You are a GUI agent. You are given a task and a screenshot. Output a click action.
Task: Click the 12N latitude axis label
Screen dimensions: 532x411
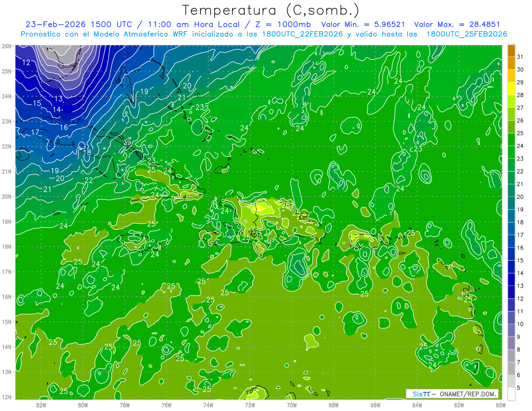[x=7, y=397]
